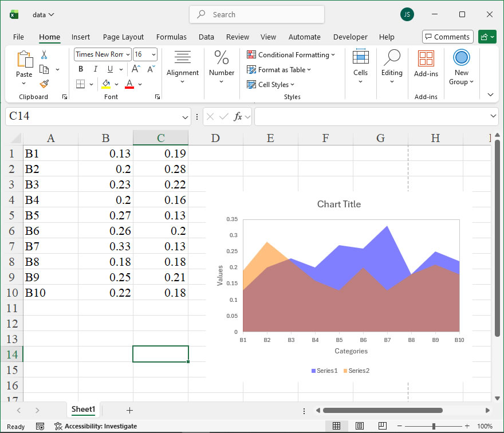Toggle Italic formatting
The image size is (504, 433).
click(95, 69)
